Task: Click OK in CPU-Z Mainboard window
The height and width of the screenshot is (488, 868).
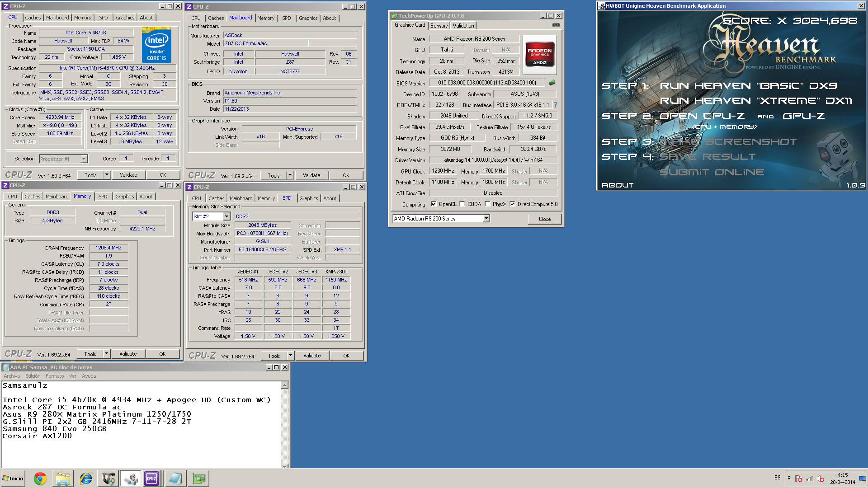Action: pyautogui.click(x=346, y=175)
